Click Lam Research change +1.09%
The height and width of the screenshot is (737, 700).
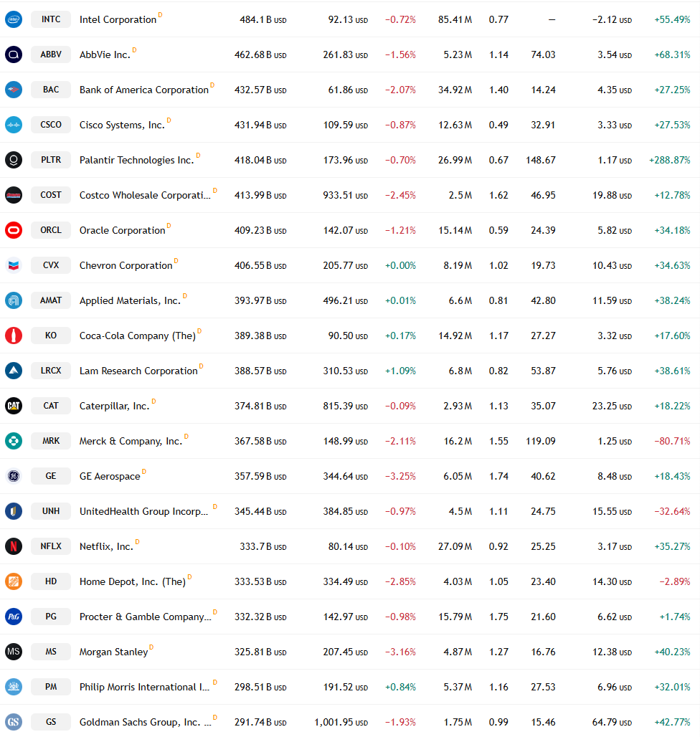pyautogui.click(x=400, y=371)
